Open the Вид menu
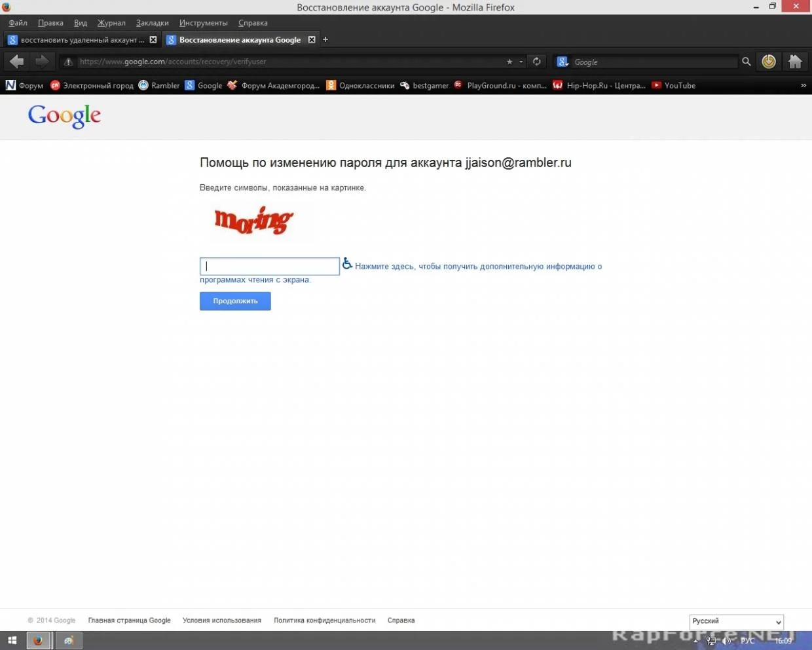The height and width of the screenshot is (650, 812). (81, 23)
